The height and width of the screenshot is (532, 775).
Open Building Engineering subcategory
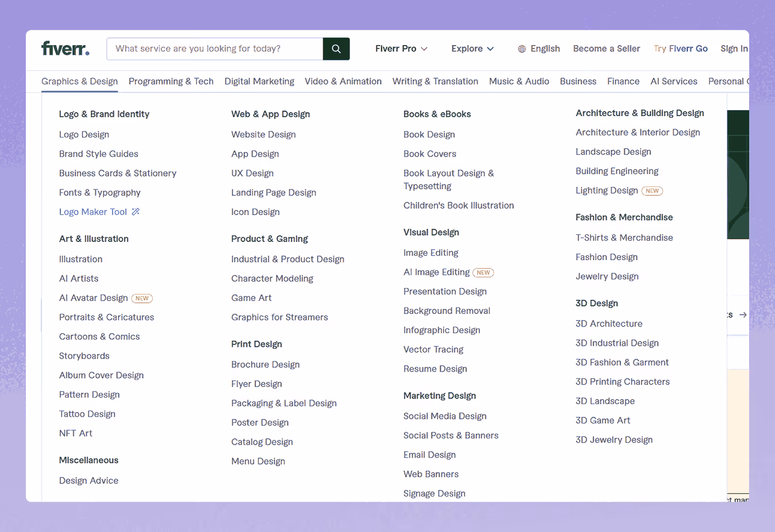pos(617,171)
